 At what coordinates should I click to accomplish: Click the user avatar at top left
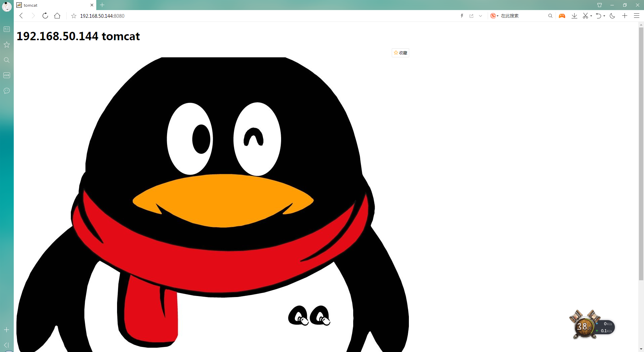[7, 6]
